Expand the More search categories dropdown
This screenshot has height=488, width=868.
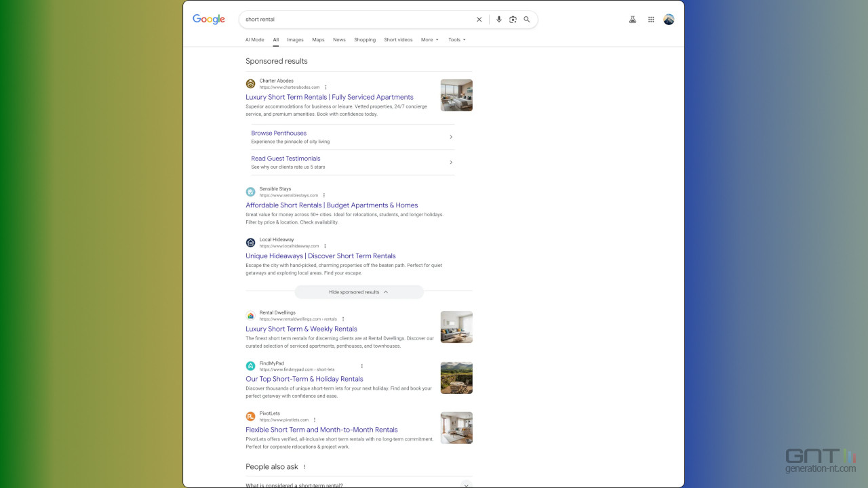click(429, 40)
